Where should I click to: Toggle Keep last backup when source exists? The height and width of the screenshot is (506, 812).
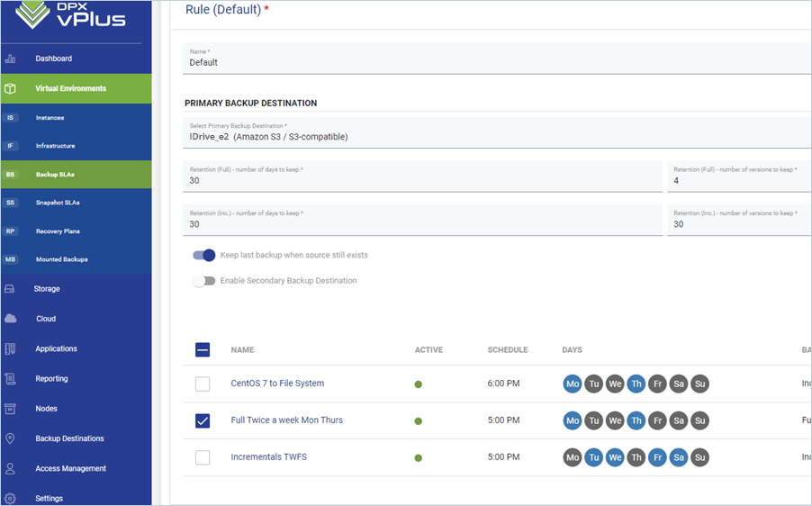pos(204,255)
